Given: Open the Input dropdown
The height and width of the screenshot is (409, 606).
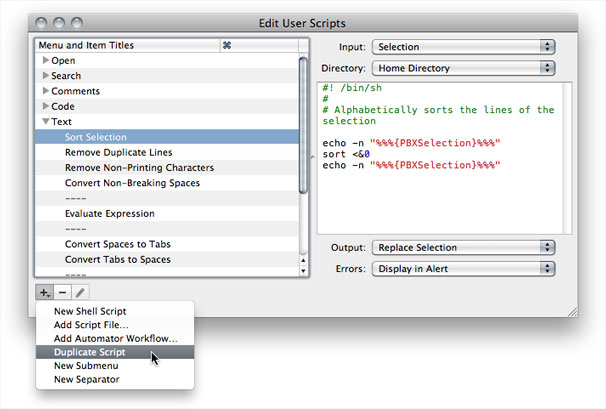Looking at the screenshot, I should pos(462,46).
